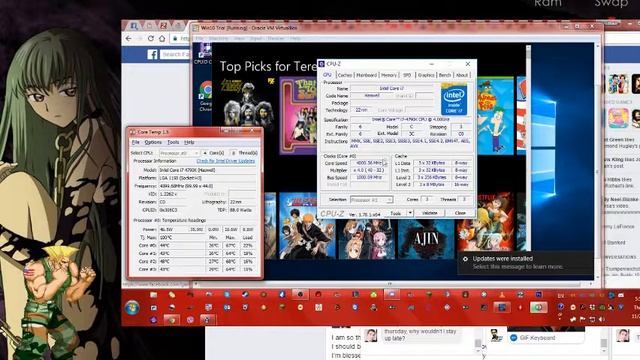Viewport: 640px width, 360px height.
Task: Click the Core #2 temperature reading
Action: (x=181, y=261)
